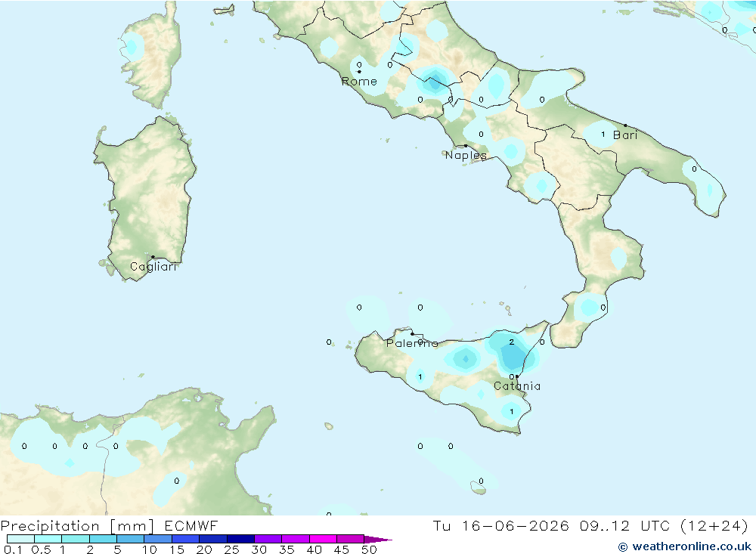Select the 35–40 mm legend swatch
The height and width of the screenshot is (554, 756).
coord(296,539)
